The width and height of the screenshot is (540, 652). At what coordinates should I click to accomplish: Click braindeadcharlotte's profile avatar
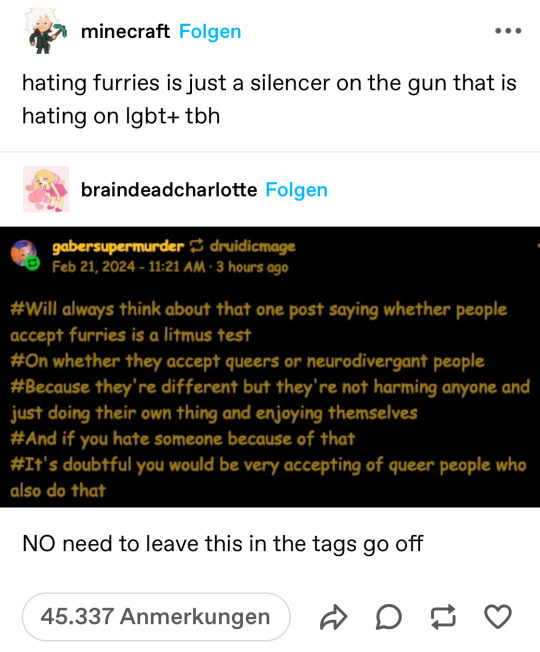pyautogui.click(x=46, y=189)
